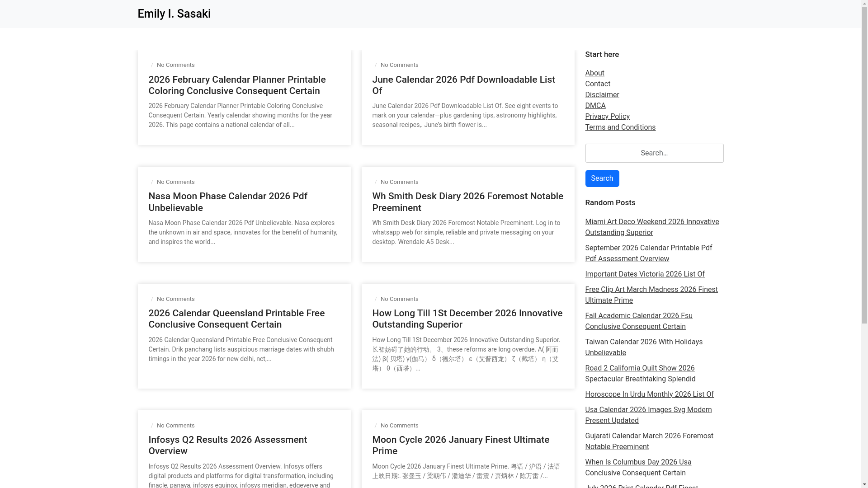868x488 pixels.
Task: Click the Random Posts sidebar heading
Action: [x=610, y=202]
